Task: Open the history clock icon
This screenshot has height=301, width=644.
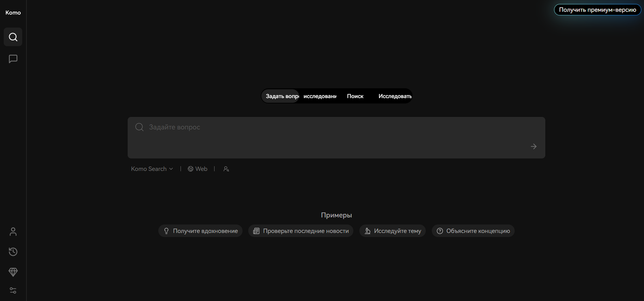Action: coord(13,252)
